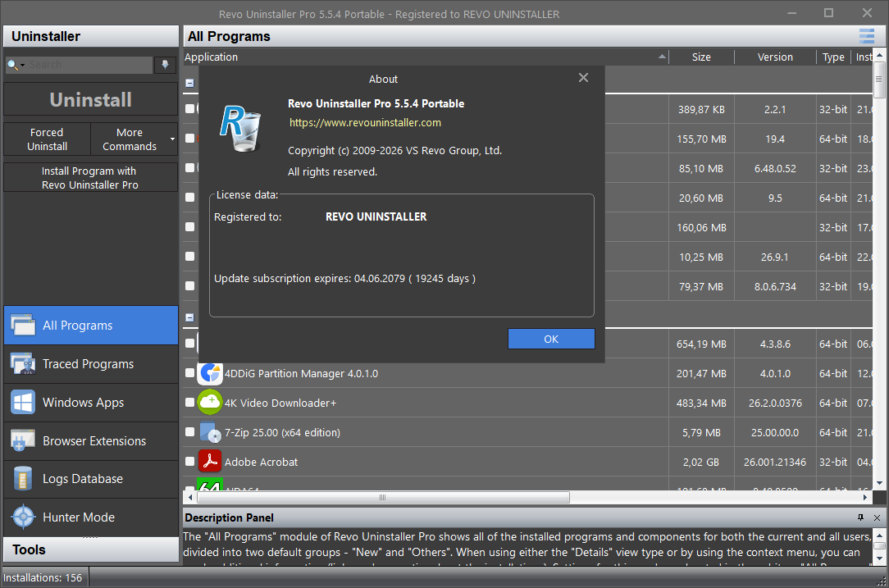Open Browser Extensions via its icon
Image resolution: width=889 pixels, height=588 pixels.
[x=23, y=441]
